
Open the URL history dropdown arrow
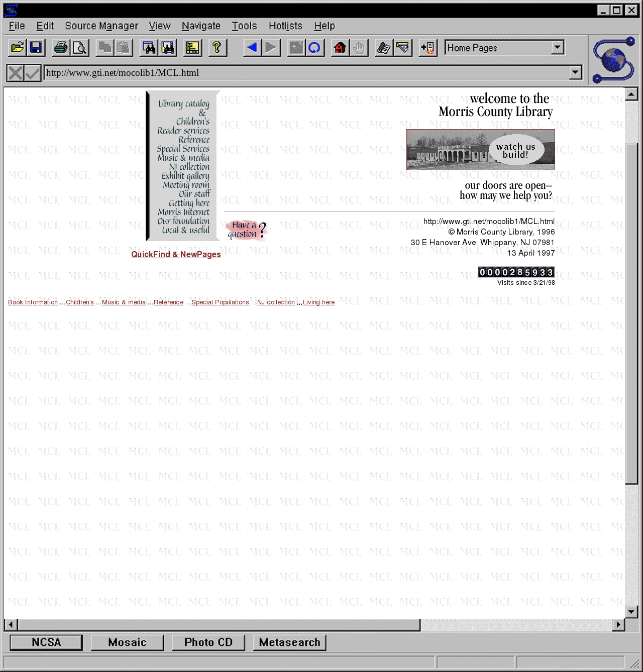pos(575,73)
